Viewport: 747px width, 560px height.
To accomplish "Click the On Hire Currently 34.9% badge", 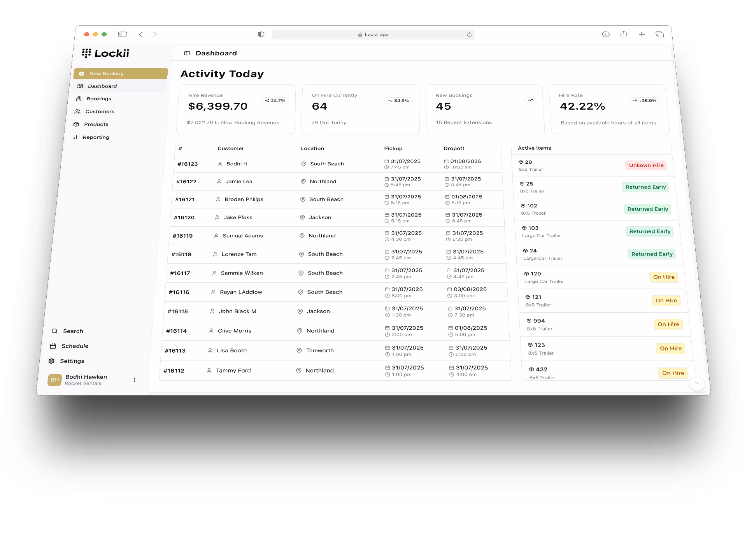I will pos(398,101).
